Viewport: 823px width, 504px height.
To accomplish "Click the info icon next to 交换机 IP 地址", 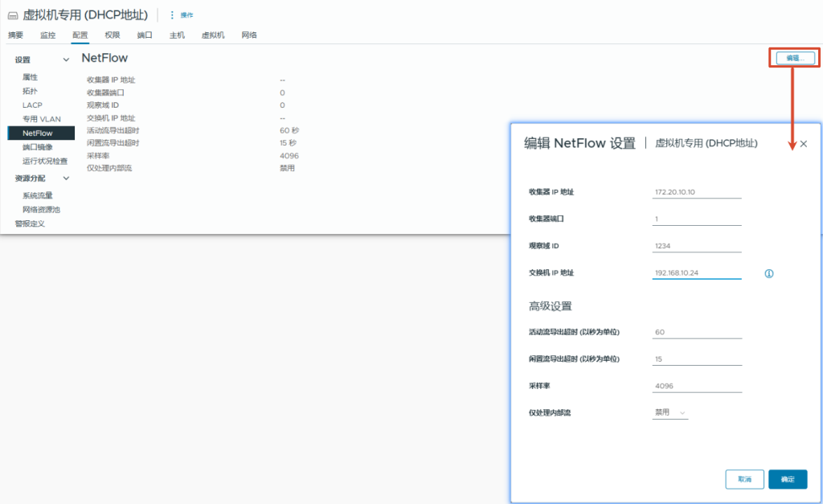I will tap(768, 273).
